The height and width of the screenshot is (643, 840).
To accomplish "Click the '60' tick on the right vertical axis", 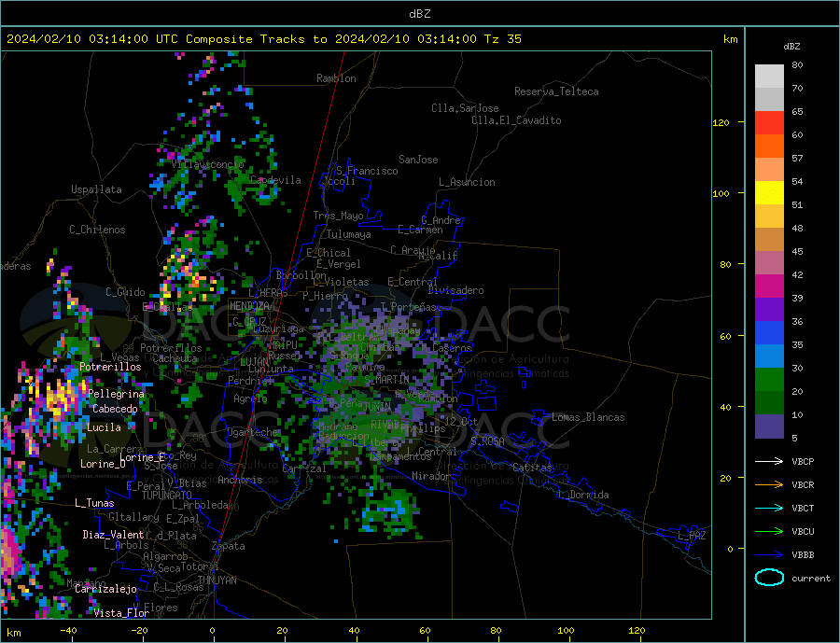I will [725, 337].
